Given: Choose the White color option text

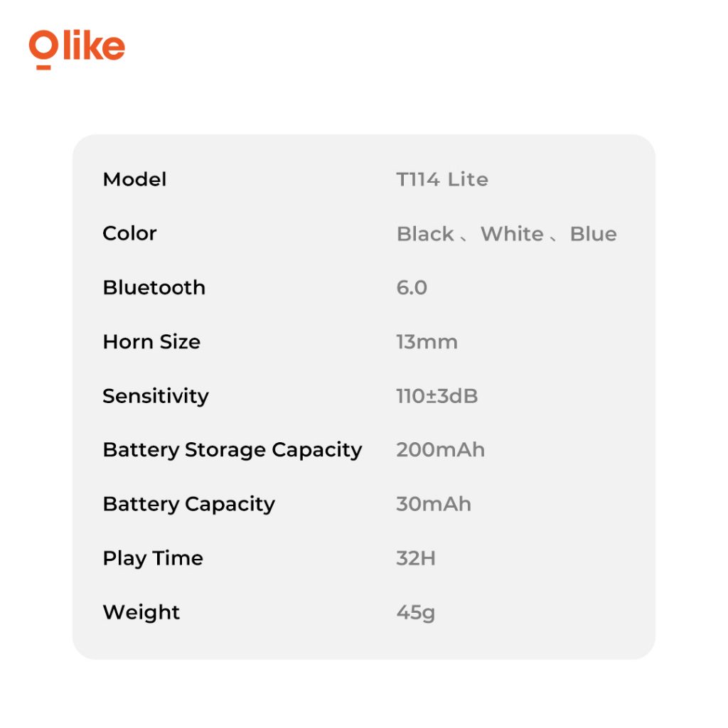Looking at the screenshot, I should click(x=512, y=234).
